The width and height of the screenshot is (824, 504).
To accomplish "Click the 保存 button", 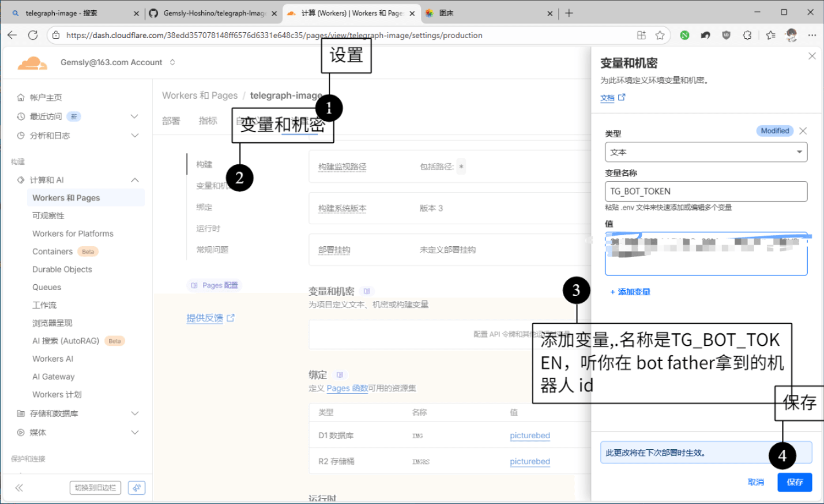I will coord(795,482).
